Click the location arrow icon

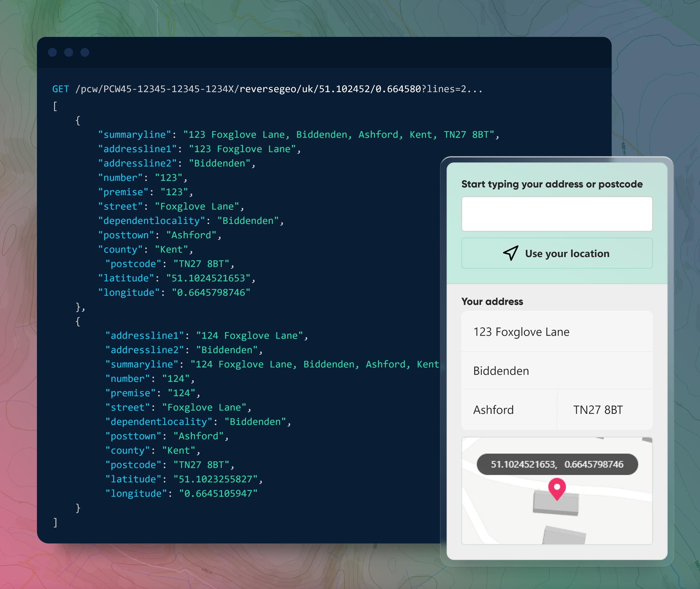pyautogui.click(x=511, y=253)
